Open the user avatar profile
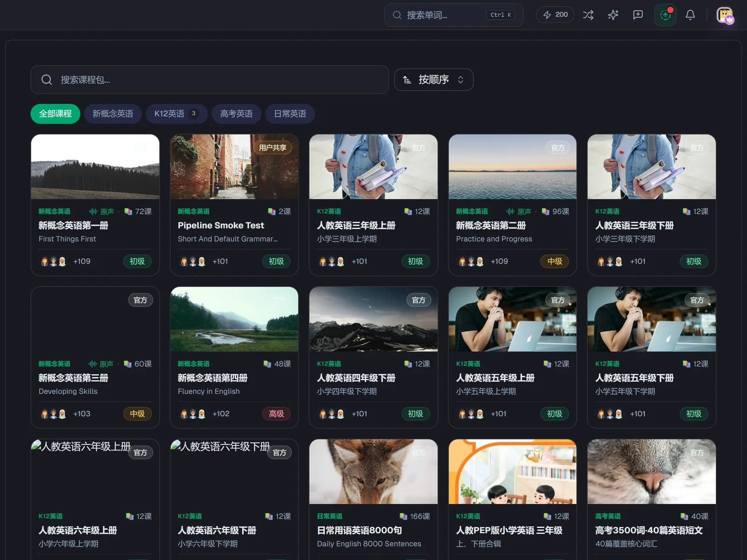747x560 pixels. (x=725, y=15)
